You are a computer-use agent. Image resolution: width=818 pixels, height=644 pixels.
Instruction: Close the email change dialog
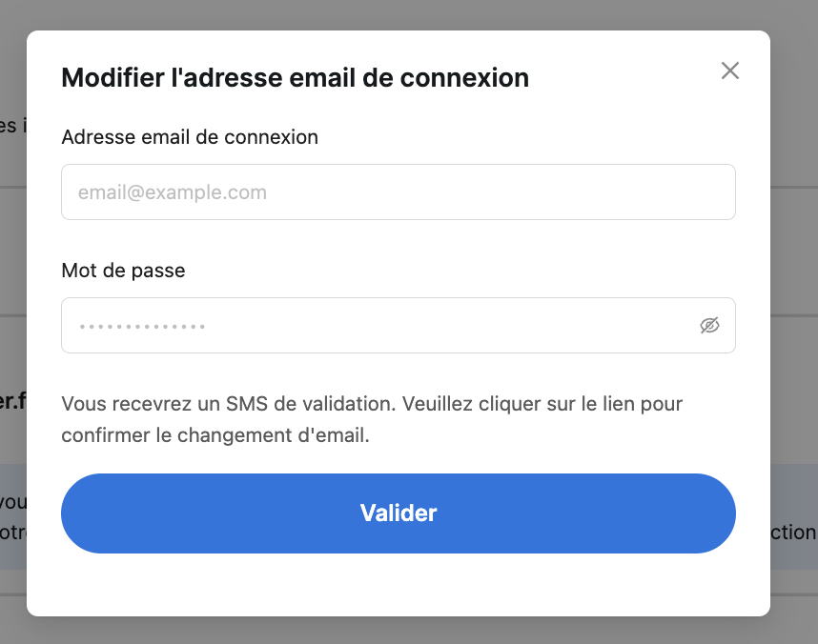(730, 70)
